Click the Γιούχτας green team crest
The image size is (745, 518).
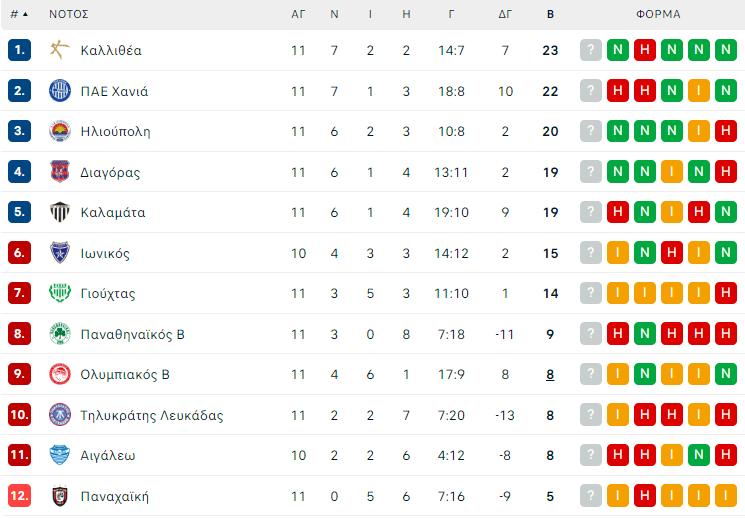(x=61, y=293)
